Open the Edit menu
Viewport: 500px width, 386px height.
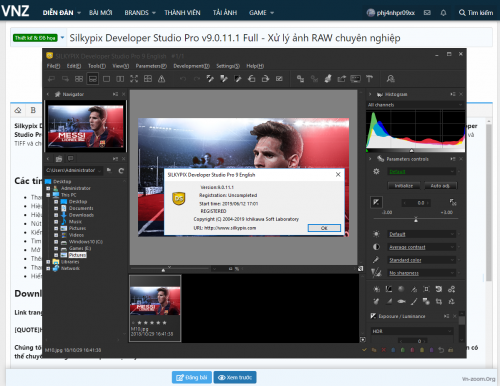(74, 66)
